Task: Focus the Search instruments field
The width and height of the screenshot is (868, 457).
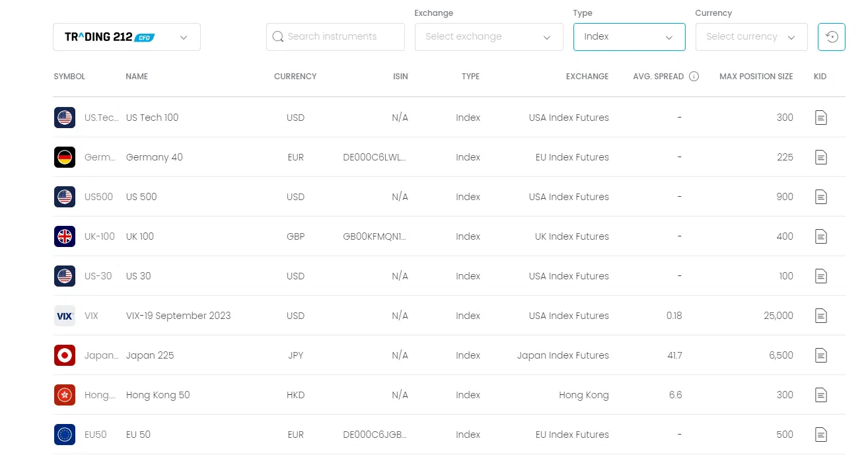Action: (336, 37)
